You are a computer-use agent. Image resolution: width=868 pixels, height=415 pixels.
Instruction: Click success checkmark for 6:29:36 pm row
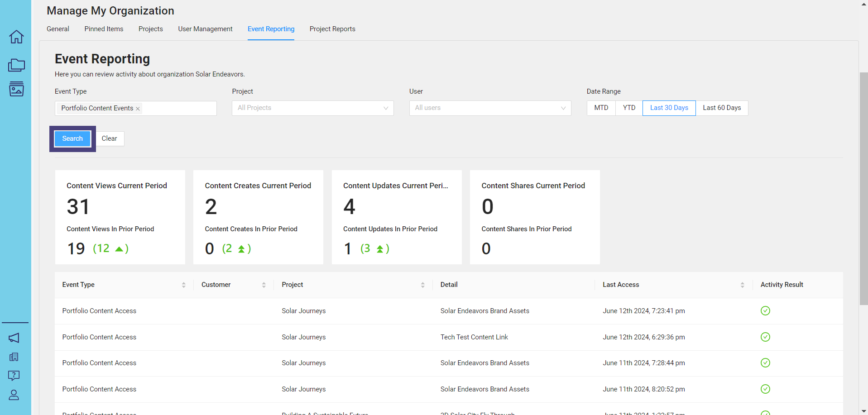[765, 337]
